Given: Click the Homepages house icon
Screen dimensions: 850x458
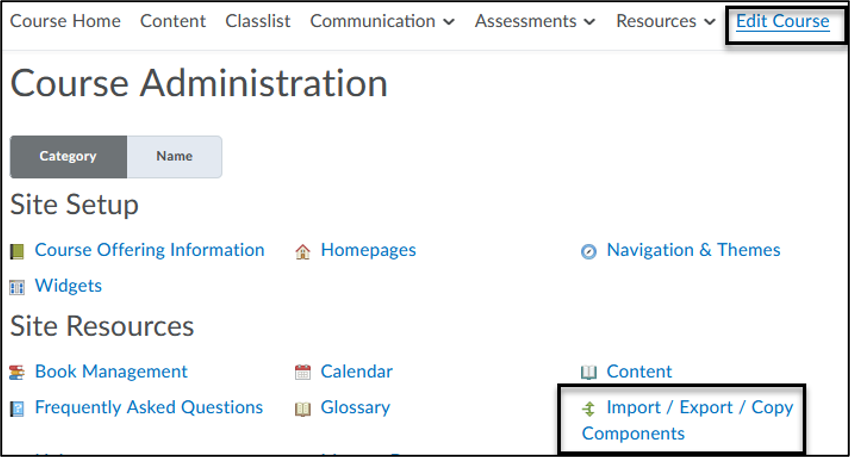Looking at the screenshot, I should pyautogui.click(x=303, y=251).
